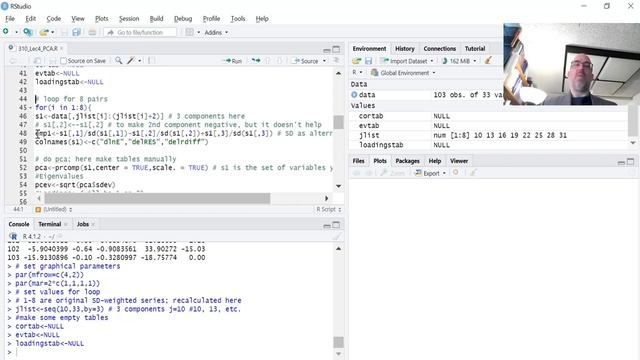Click the Re-run previous code icon
Viewport: 640px width, 360px height.
tap(256, 60)
